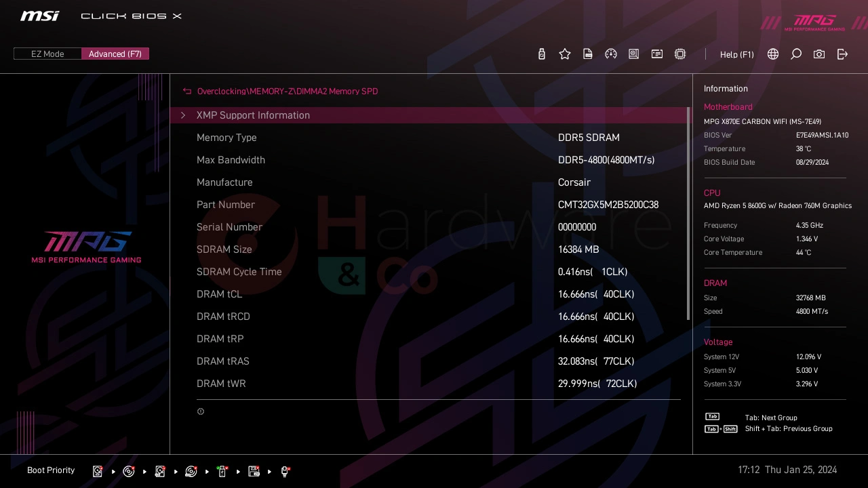Open M-Flash USB drive icon
Screen dimensions: 868x488
point(541,54)
